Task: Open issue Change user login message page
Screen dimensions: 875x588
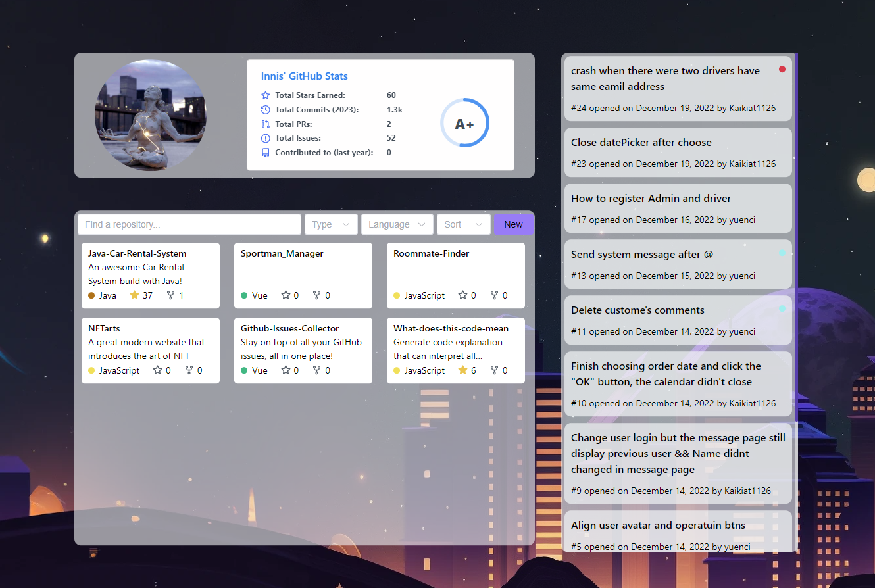Action: coord(678,464)
